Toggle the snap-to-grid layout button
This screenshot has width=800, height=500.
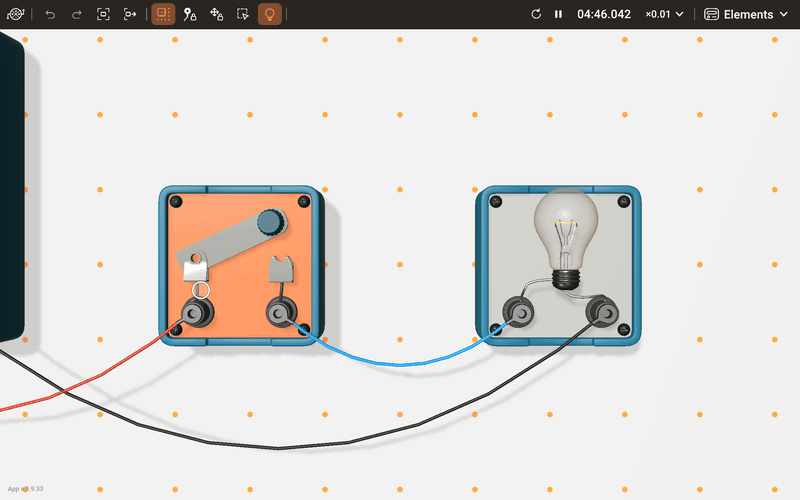point(163,14)
